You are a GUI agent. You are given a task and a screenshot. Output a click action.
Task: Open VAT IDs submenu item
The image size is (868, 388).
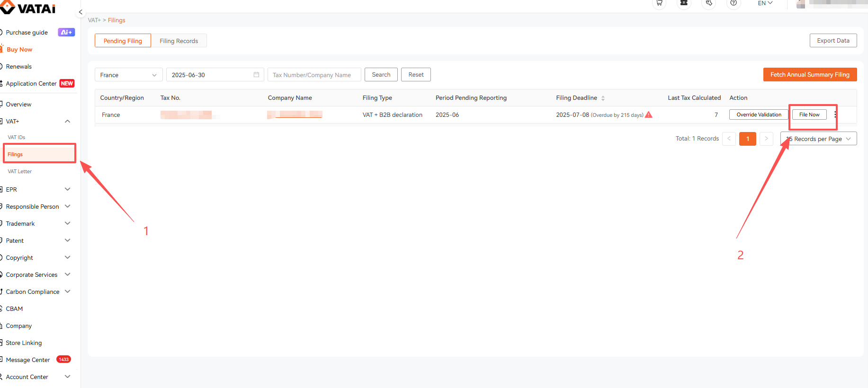click(x=17, y=137)
